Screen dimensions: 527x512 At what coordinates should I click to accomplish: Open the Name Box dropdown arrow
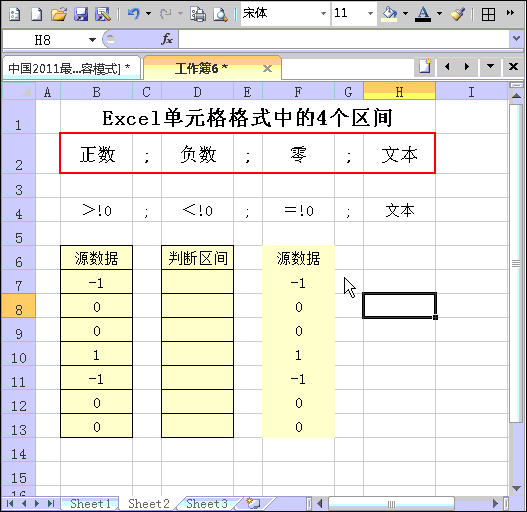tap(92, 40)
